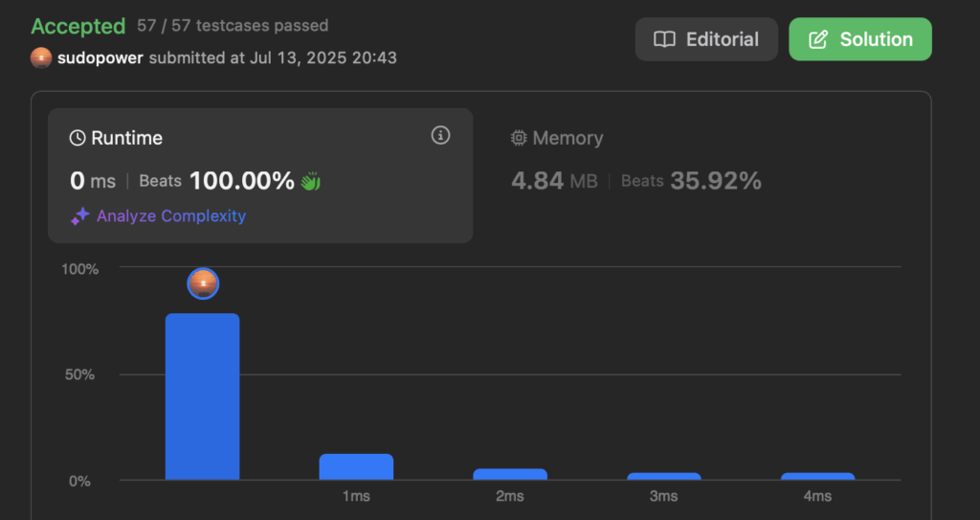Click the 2ms runtime bar
The width and height of the screenshot is (980, 520).
click(510, 474)
